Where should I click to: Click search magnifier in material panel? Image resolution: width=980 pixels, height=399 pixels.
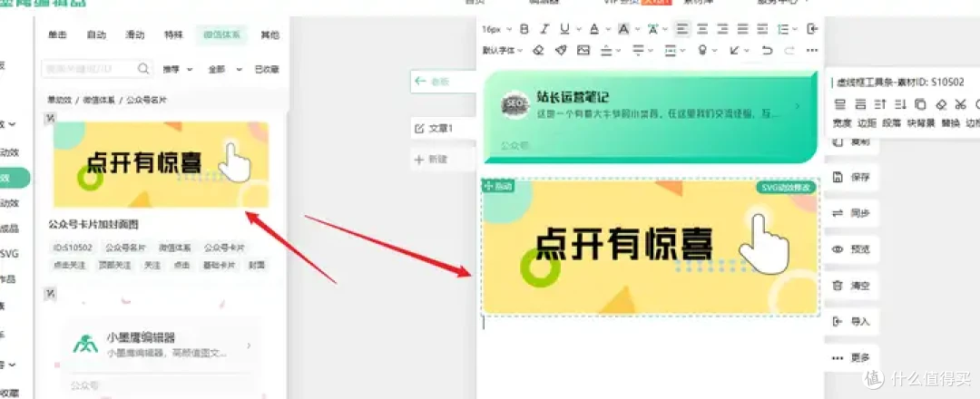pos(143,68)
